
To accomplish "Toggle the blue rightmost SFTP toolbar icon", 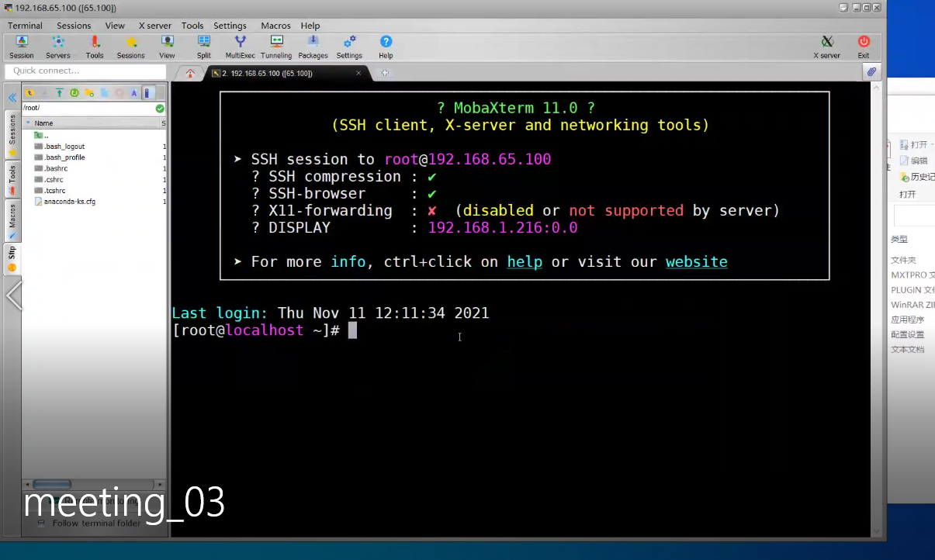I will click(x=147, y=93).
